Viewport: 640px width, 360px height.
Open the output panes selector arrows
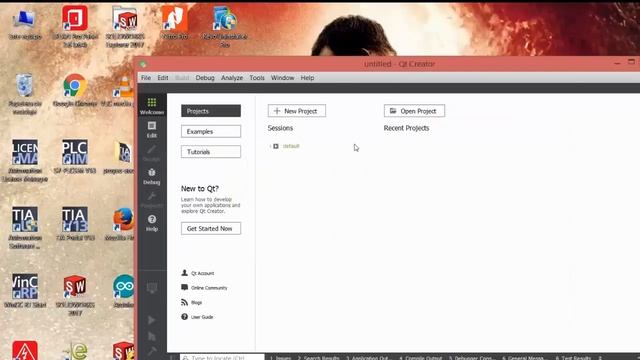(x=600, y=358)
